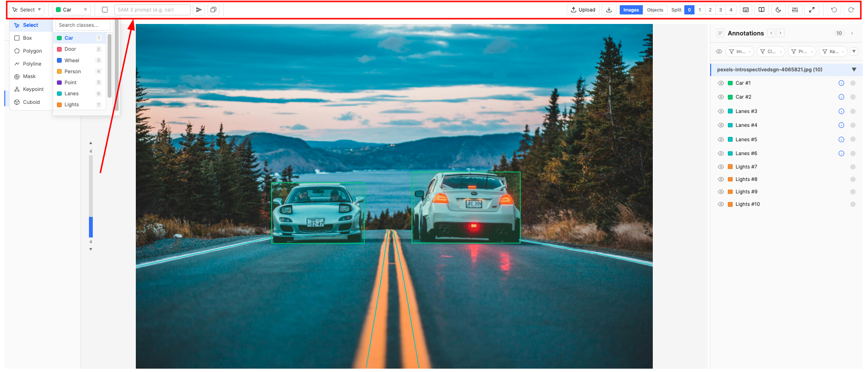Click the target circle icon on Lights #8

click(x=853, y=180)
